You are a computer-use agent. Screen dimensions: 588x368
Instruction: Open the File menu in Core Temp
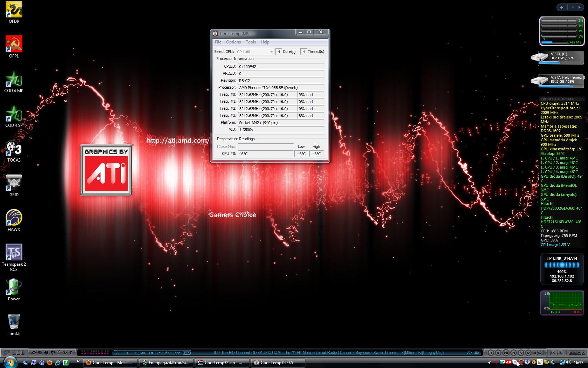pos(218,42)
